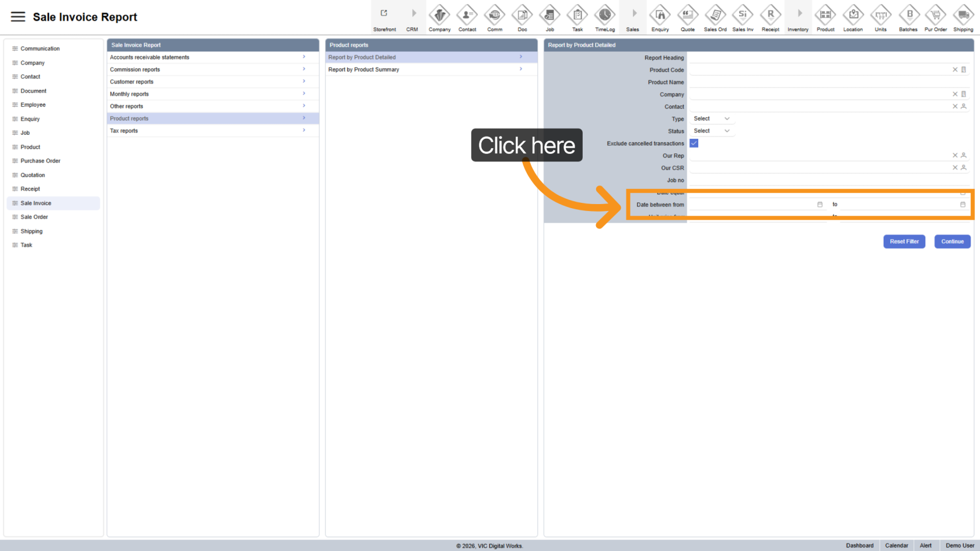
Task: Open the Dashboard link in footer
Action: 859,546
